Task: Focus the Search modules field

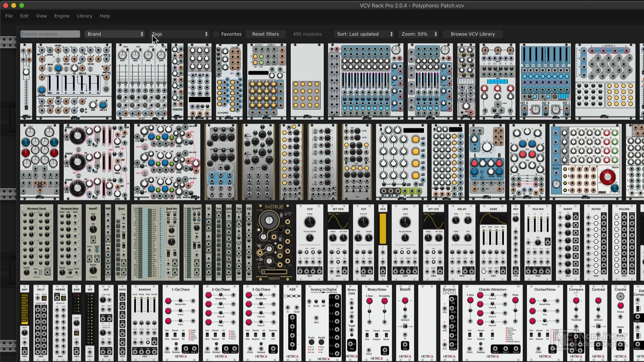Action: (x=50, y=34)
